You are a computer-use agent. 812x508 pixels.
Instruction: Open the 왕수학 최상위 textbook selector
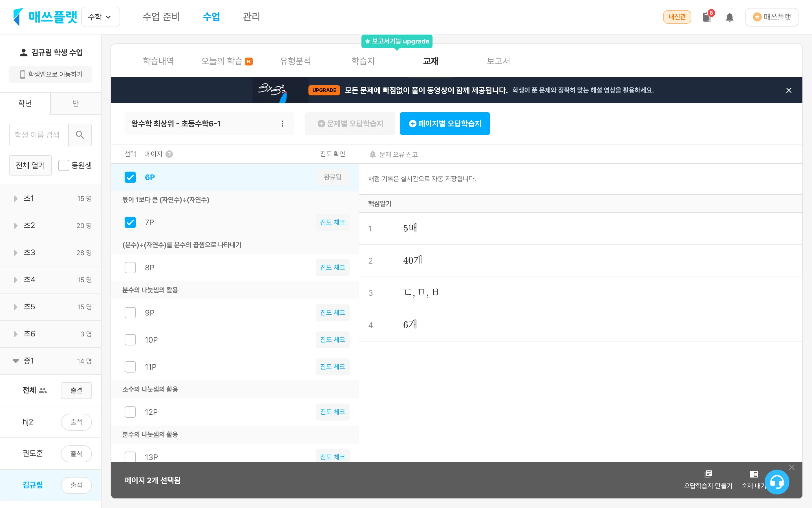(x=209, y=124)
